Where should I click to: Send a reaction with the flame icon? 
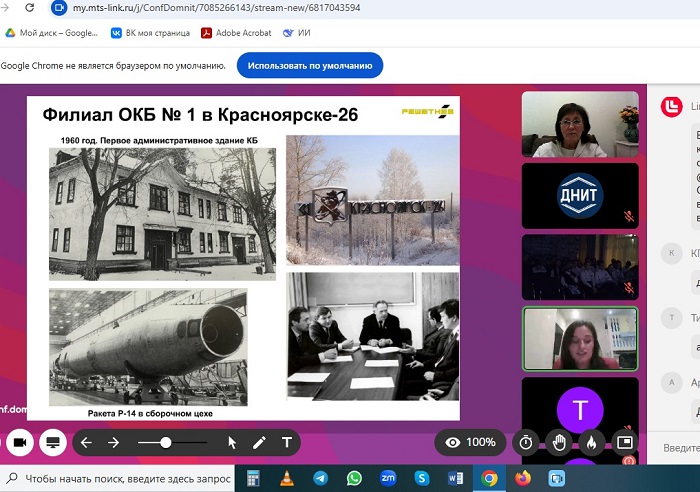pos(591,442)
